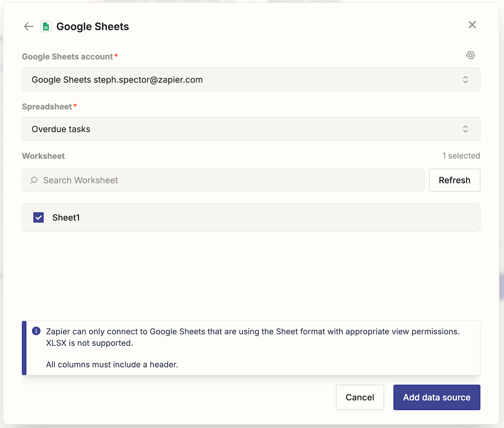This screenshot has width=504, height=428.
Task: Click the Google Sheets dialog title
Action: tap(93, 27)
